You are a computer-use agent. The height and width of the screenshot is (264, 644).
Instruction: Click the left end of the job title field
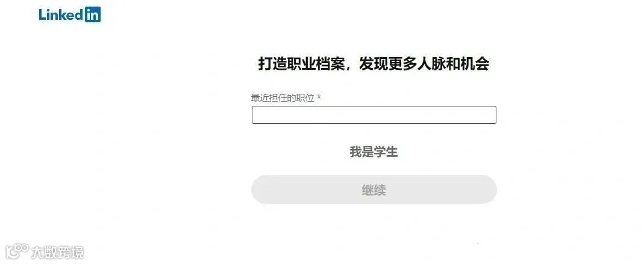(x=259, y=115)
